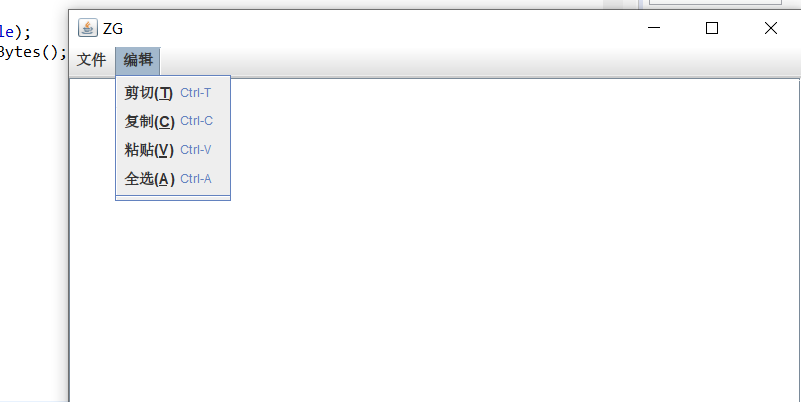Choose 剪切(T) from the 编辑 menu

click(173, 93)
